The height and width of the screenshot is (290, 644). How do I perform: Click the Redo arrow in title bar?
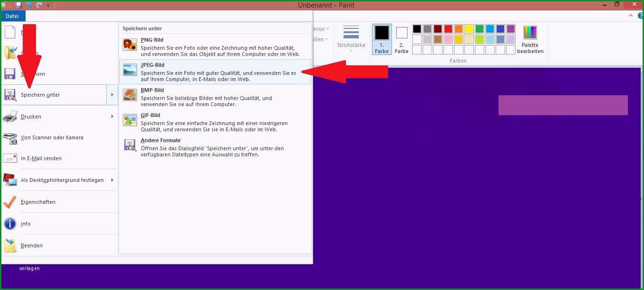[39, 5]
